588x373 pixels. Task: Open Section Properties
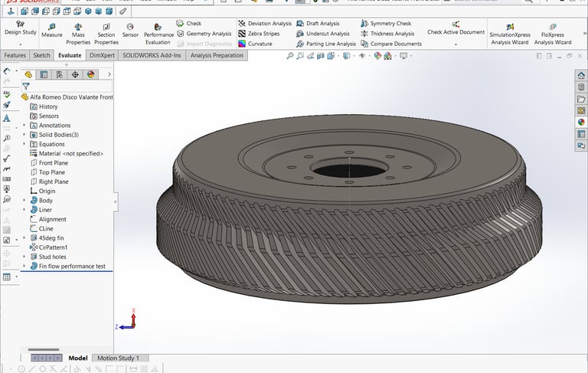point(106,34)
